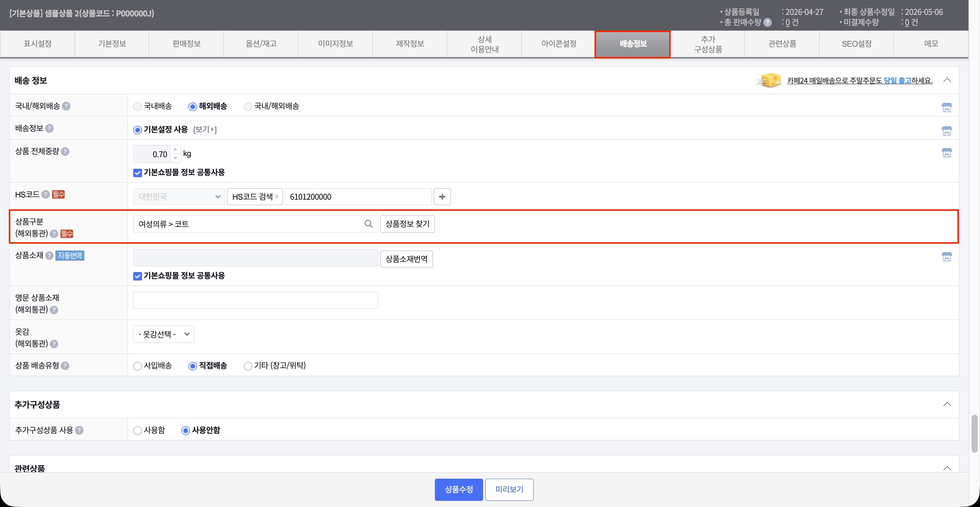This screenshot has height=507, width=980.
Task: Toggle 기본쇼핑몰 정보 공통사용 under weight
Action: (x=137, y=173)
